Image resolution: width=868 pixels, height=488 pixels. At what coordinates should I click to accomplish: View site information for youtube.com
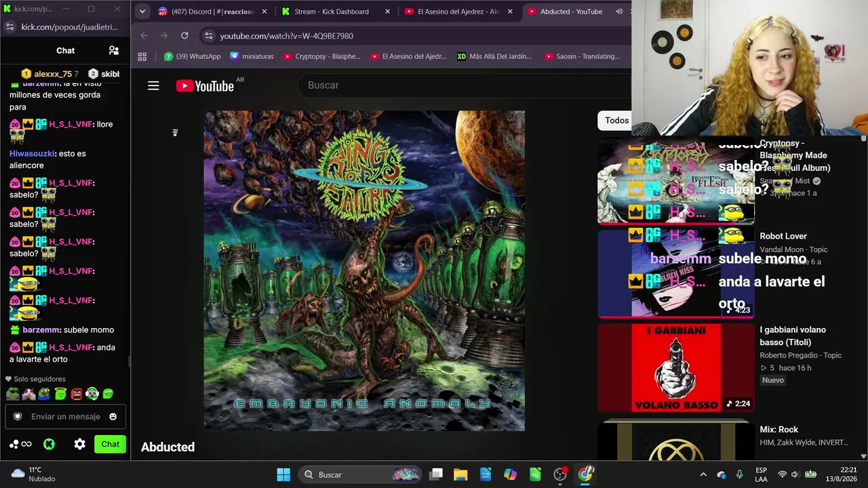coord(208,36)
